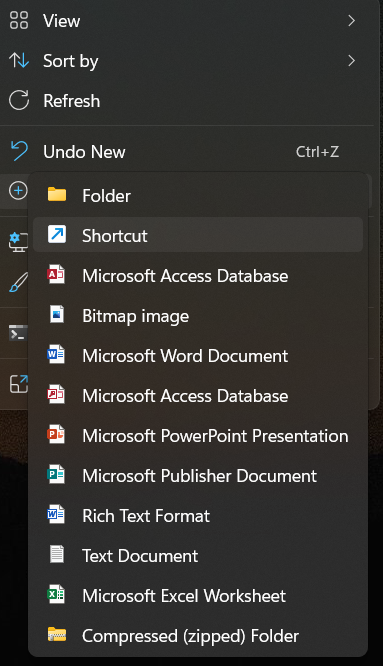Click the Bitmap image file icon

point(56,315)
